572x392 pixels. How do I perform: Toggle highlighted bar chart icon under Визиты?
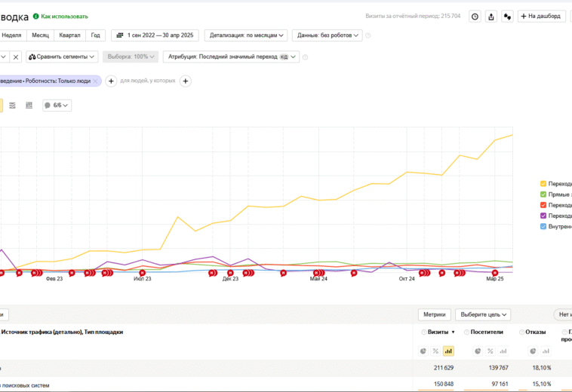click(x=448, y=351)
